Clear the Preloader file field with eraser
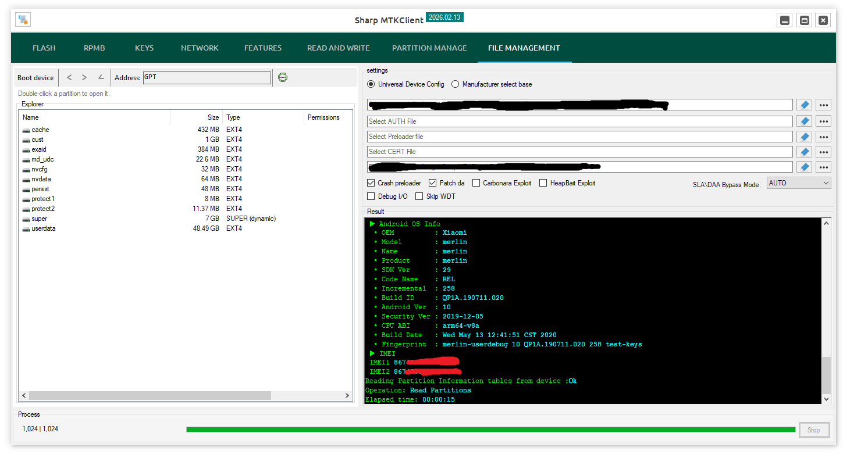This screenshot has width=868, height=458. click(x=804, y=137)
